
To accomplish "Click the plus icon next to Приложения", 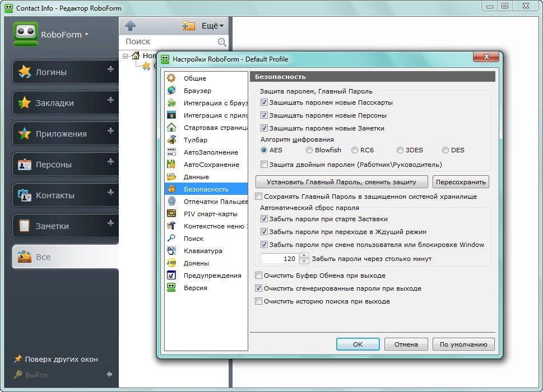I will [x=110, y=130].
